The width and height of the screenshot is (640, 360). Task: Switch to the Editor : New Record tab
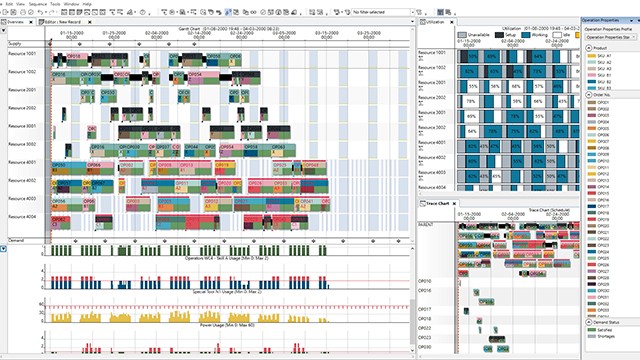click(x=62, y=22)
